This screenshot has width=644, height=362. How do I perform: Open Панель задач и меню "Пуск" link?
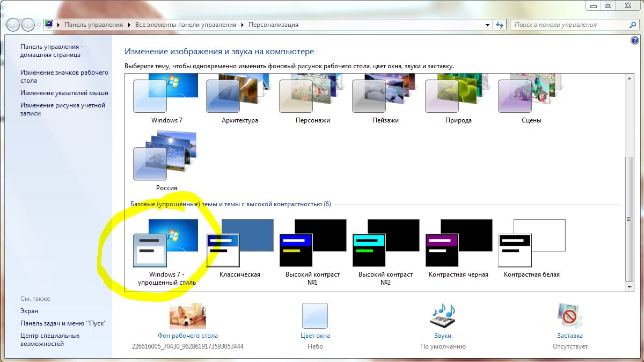63,323
